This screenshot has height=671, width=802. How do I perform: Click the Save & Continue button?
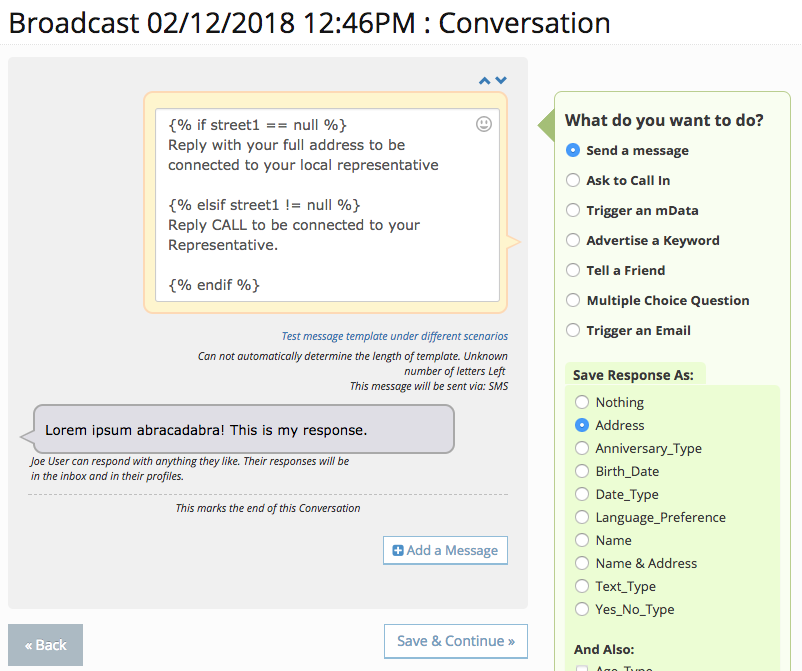point(456,641)
